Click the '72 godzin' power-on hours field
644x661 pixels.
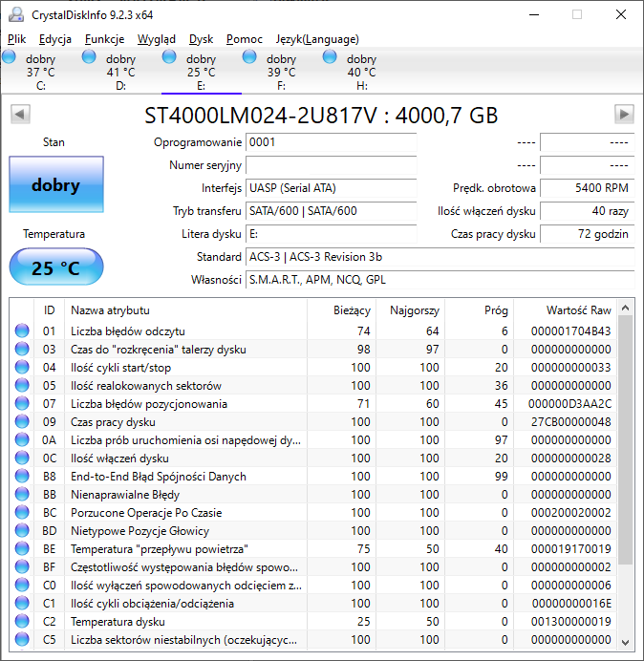pyautogui.click(x=587, y=234)
